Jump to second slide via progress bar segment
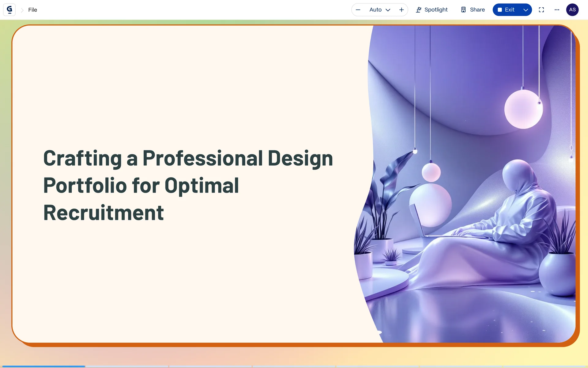 tap(127, 366)
